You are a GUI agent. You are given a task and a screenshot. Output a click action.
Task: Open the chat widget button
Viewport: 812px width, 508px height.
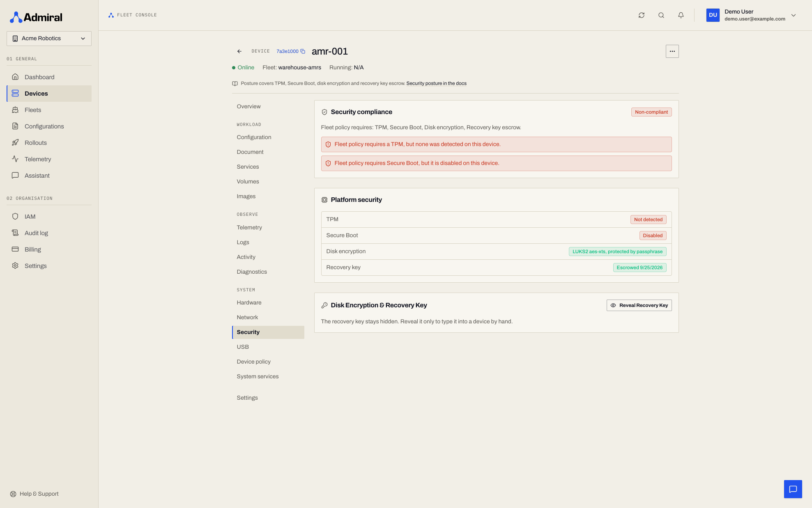pyautogui.click(x=793, y=489)
